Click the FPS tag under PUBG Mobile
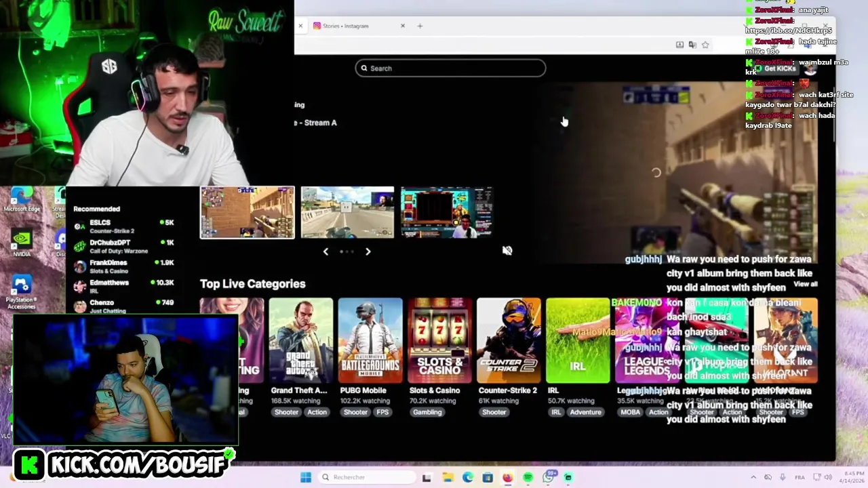 click(x=382, y=412)
